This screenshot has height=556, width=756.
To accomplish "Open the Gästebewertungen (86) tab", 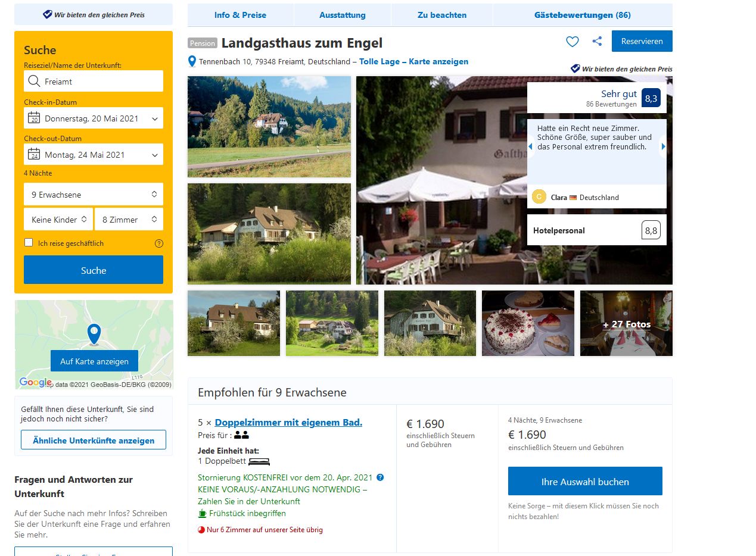I will tap(583, 15).
